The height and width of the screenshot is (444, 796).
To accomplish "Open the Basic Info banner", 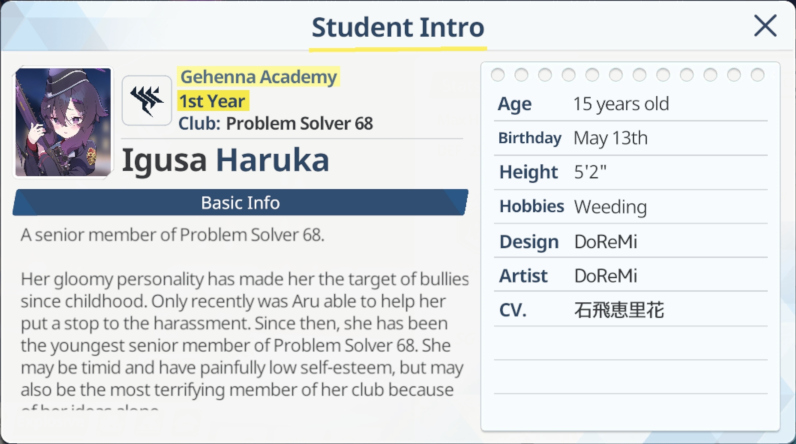I will 240,202.
